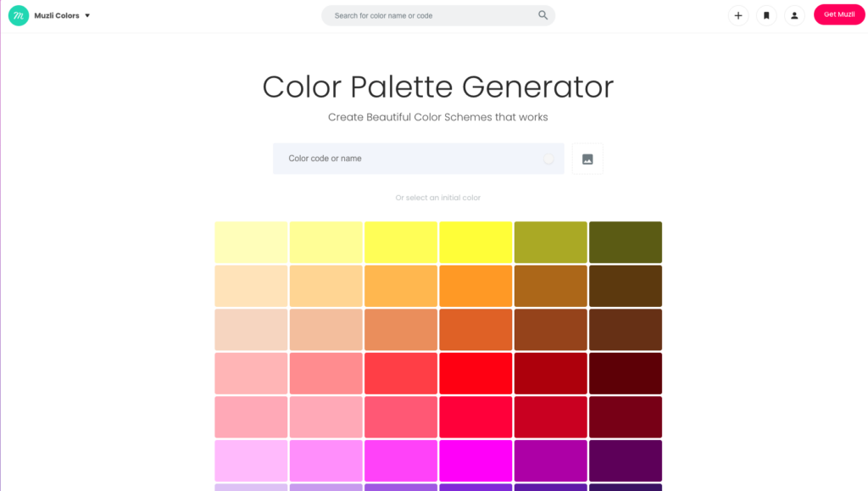Click the upload image icon
The image size is (868, 491).
(x=587, y=159)
